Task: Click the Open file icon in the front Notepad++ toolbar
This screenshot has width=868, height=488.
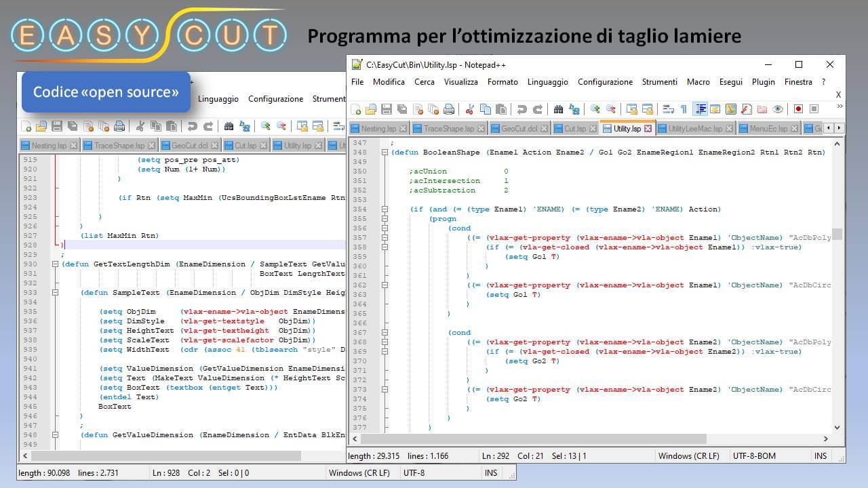Action: (371, 109)
